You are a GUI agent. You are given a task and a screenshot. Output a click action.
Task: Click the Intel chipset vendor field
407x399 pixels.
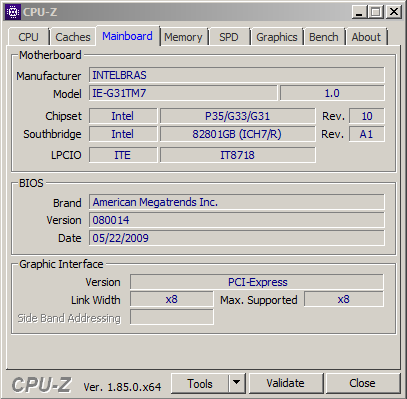point(123,116)
